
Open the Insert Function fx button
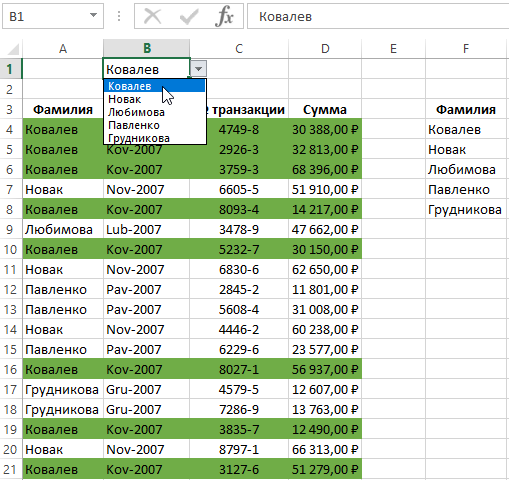(x=224, y=16)
